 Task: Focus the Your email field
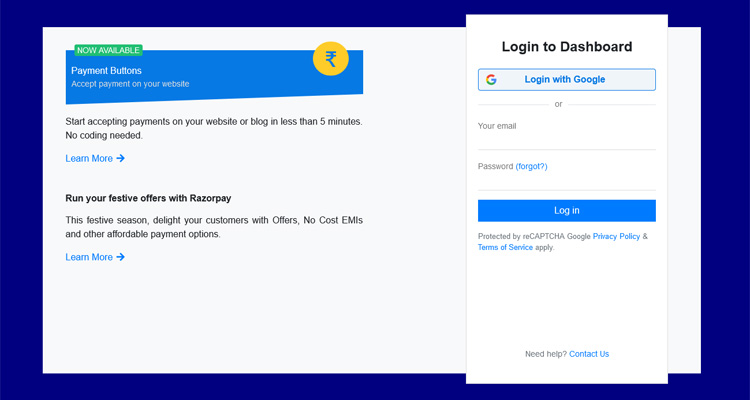coord(566,141)
